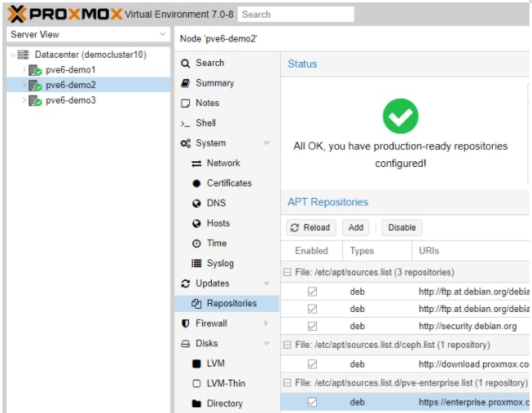Sort by the URIs column header
The image size is (532, 413).
471,251
